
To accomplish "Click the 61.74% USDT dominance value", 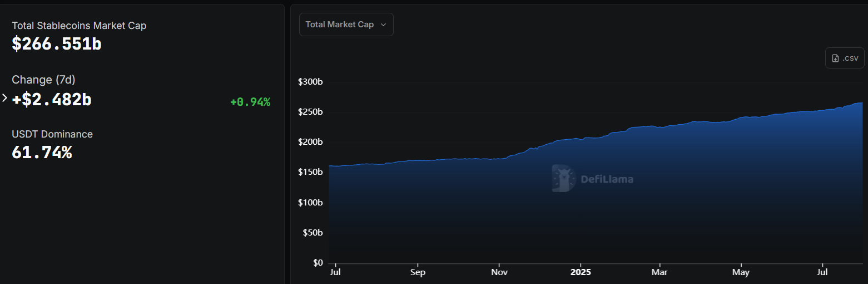I will 42,152.
